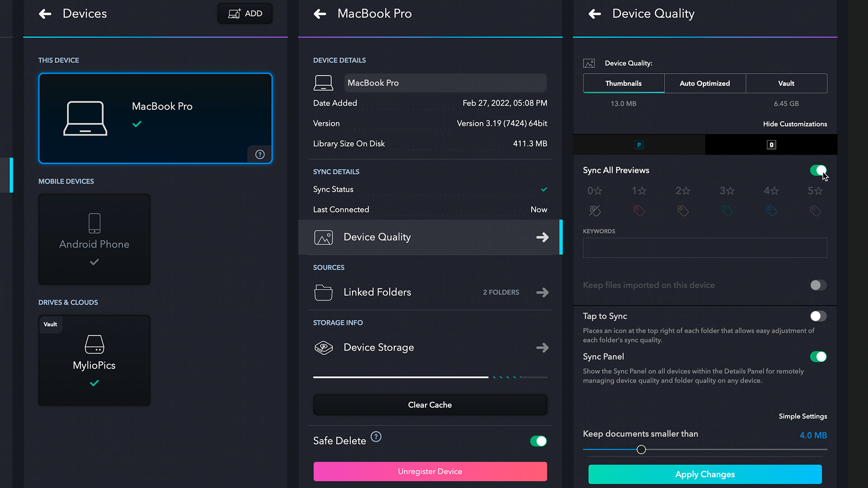Click the Sync Status checkmark
Screen dimensions: 868x488
[544, 189]
